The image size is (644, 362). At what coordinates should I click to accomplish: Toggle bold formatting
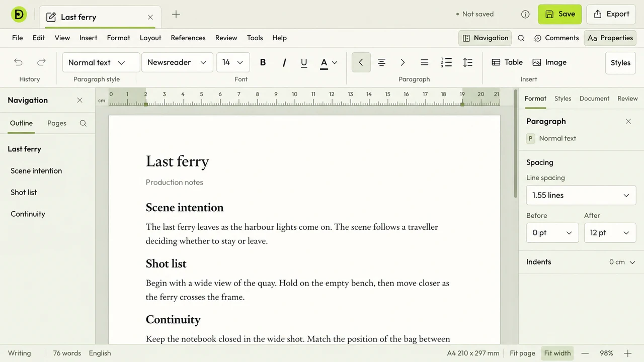click(x=263, y=62)
